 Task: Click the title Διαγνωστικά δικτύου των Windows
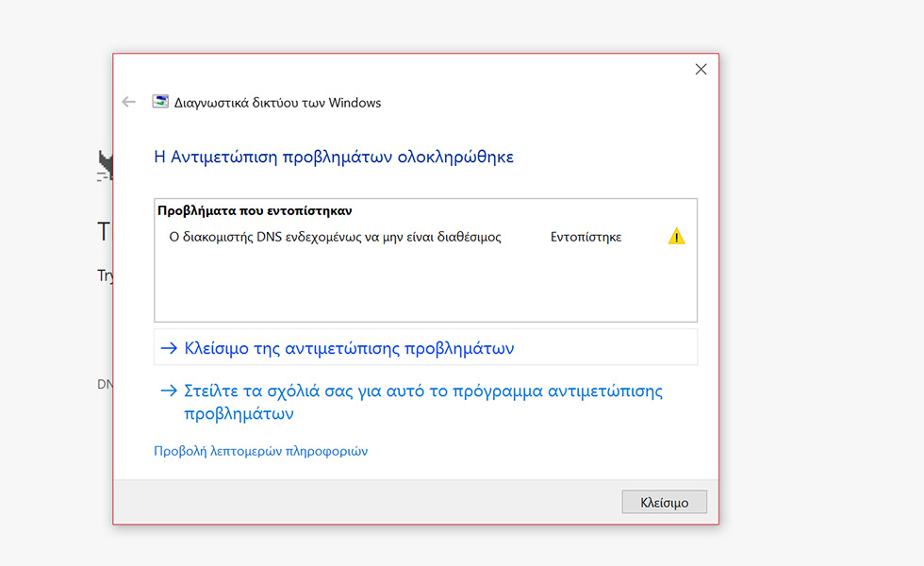click(x=277, y=103)
